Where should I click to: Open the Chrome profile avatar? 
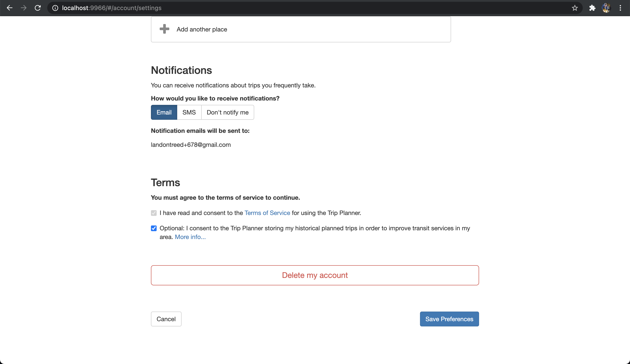(606, 8)
